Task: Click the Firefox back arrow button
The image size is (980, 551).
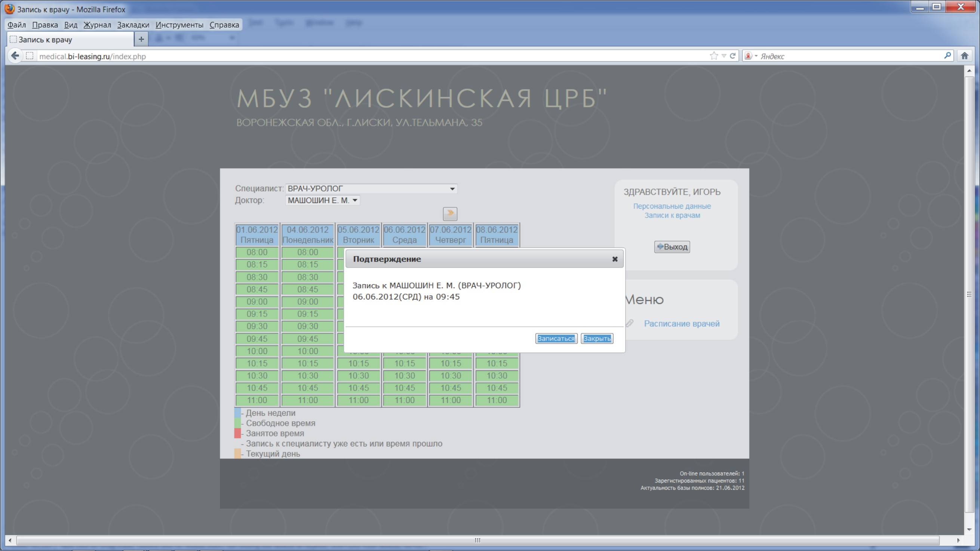Action: [x=15, y=56]
